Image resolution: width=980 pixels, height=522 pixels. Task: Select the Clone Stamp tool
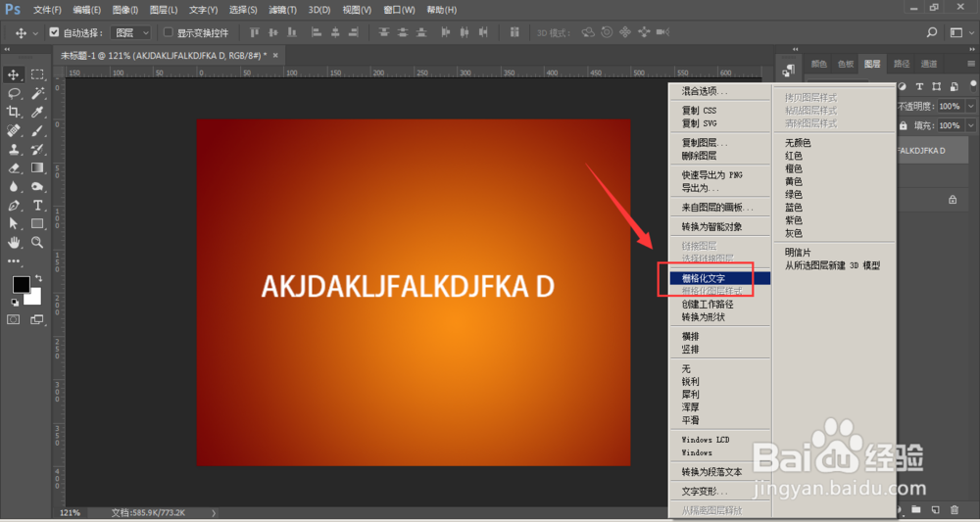click(13, 150)
